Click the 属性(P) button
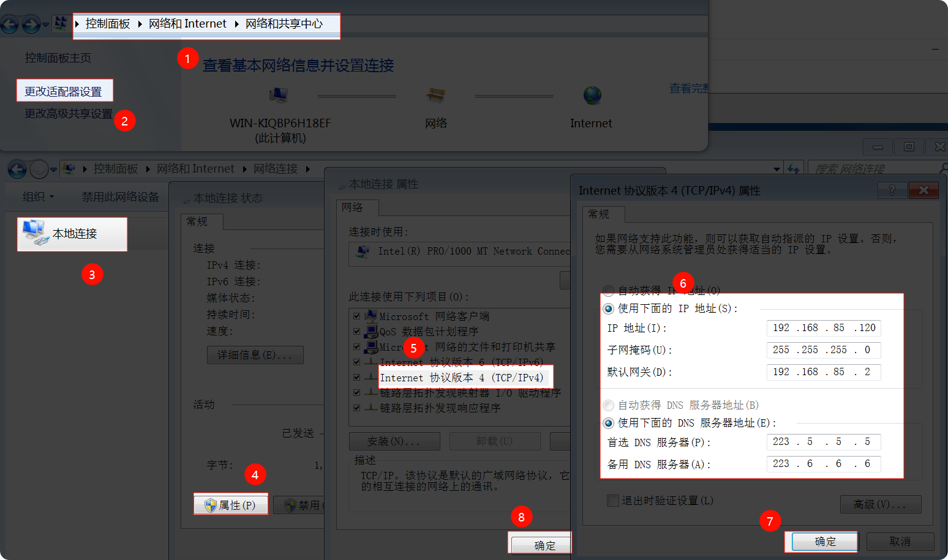 (x=231, y=505)
